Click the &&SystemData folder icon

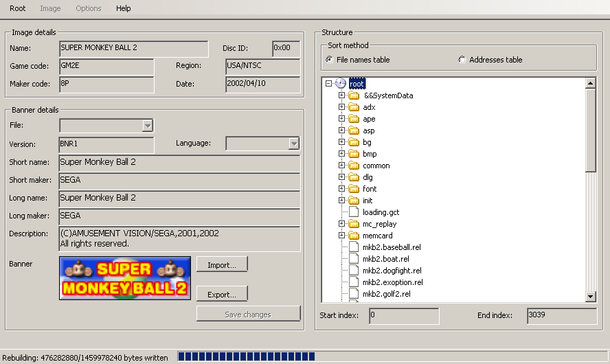click(354, 95)
